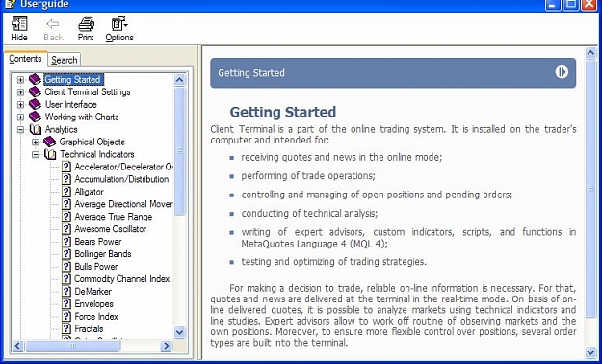Switch to the Search tab
The width and height of the screenshot is (602, 364).
65,60
